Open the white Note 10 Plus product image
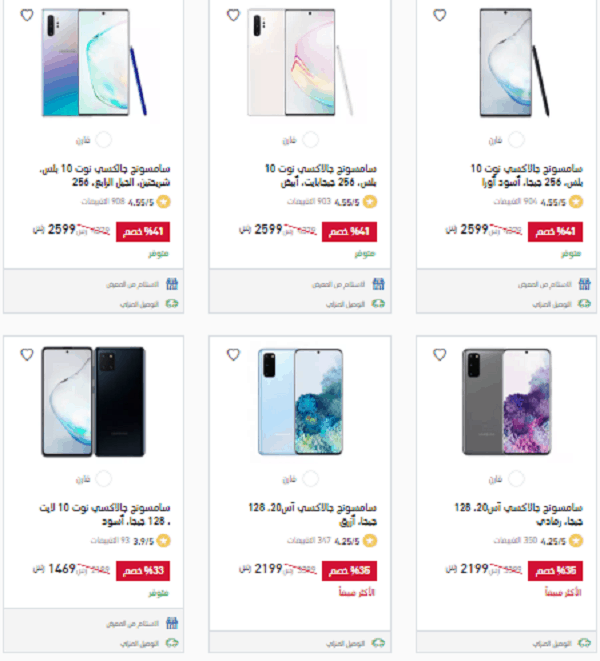Screen dimensions: 600x661 click(x=300, y=62)
